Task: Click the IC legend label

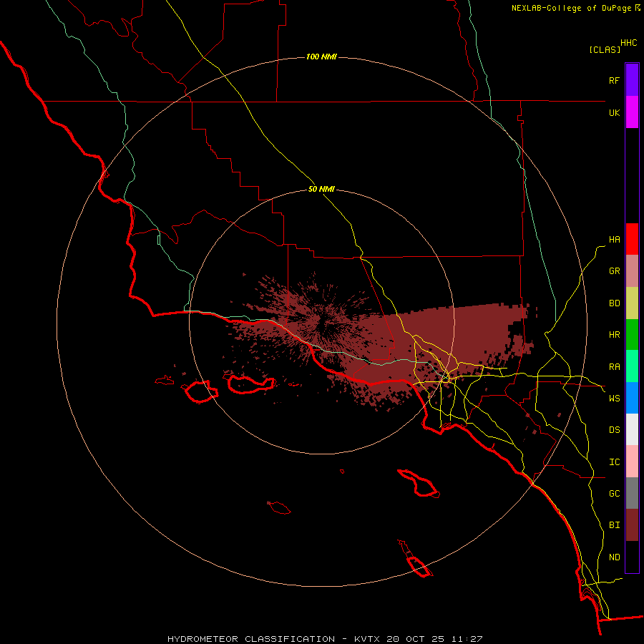Action: coord(614,462)
